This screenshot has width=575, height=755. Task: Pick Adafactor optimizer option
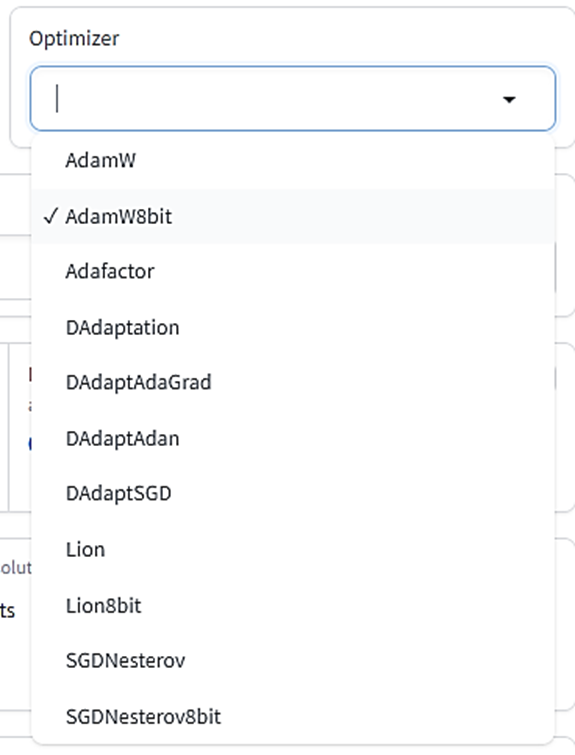293,272
